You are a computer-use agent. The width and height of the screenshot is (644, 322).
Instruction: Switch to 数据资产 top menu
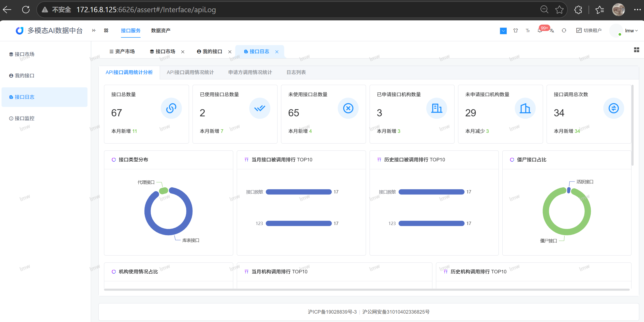point(161,31)
